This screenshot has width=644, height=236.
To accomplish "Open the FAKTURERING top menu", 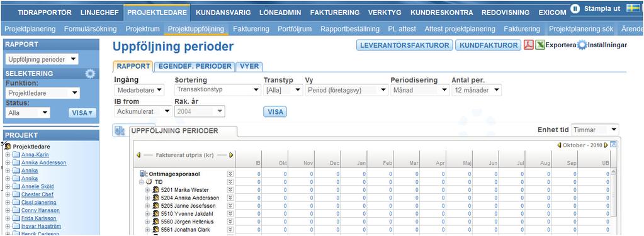I will click(x=335, y=13).
